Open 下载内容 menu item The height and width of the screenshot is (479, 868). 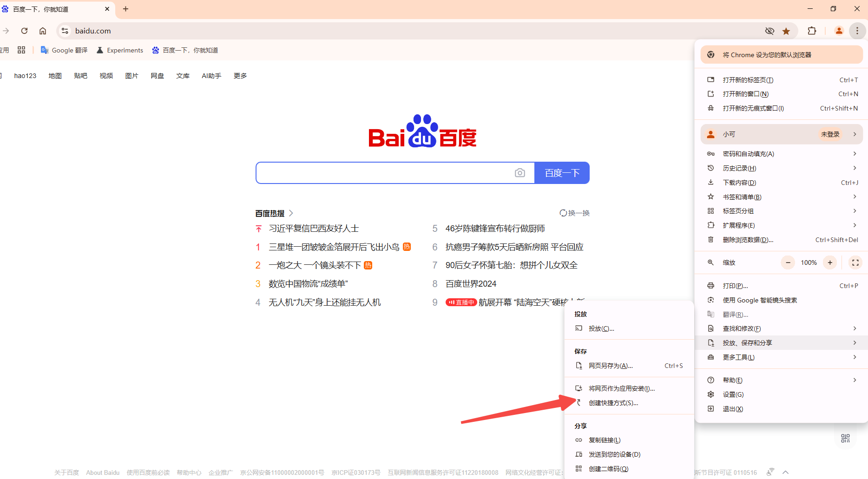coord(782,183)
